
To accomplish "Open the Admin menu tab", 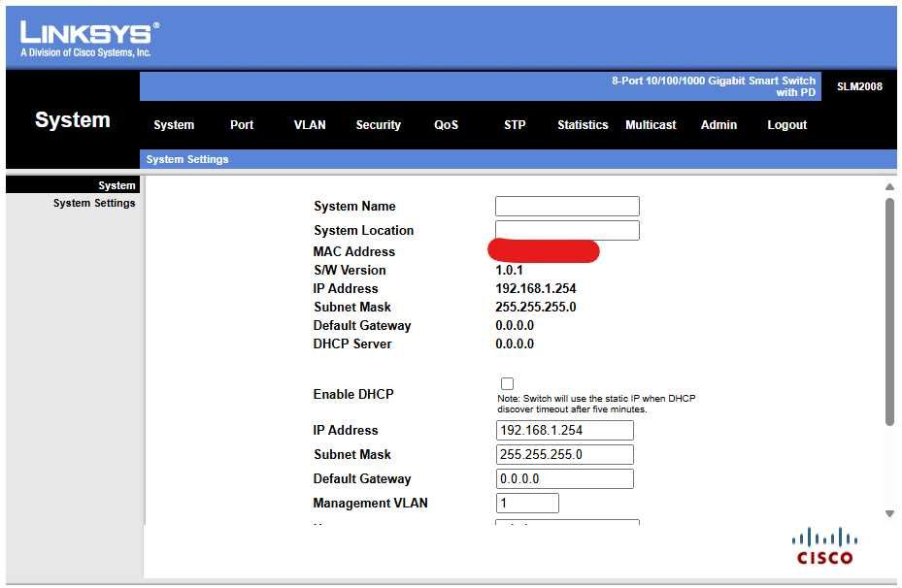I will click(718, 125).
